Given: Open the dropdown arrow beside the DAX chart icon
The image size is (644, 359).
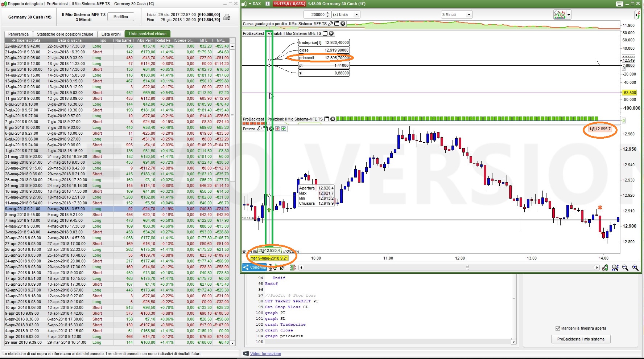Looking at the screenshot, I should tap(250, 4).
